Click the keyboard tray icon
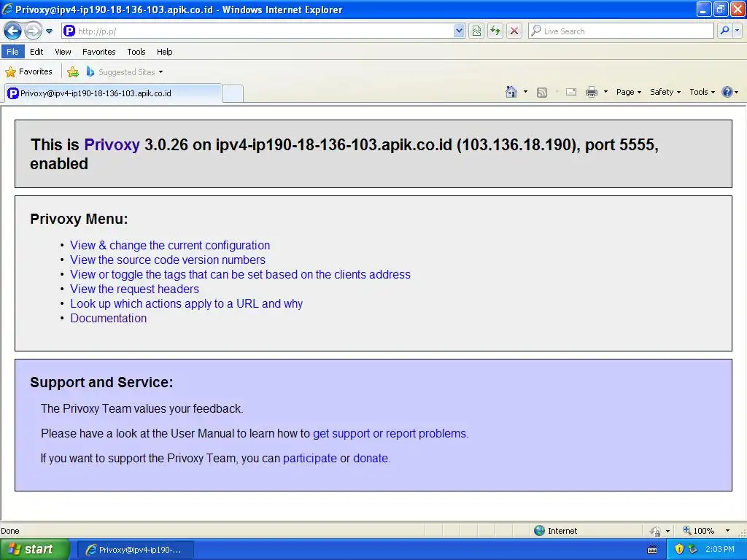Image resolution: width=747 pixels, height=560 pixels. [653, 550]
